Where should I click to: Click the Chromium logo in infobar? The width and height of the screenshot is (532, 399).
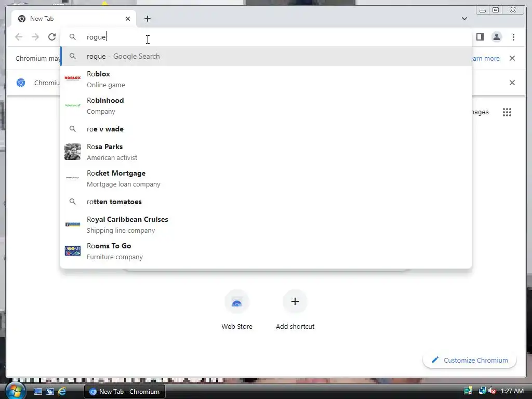click(x=21, y=83)
